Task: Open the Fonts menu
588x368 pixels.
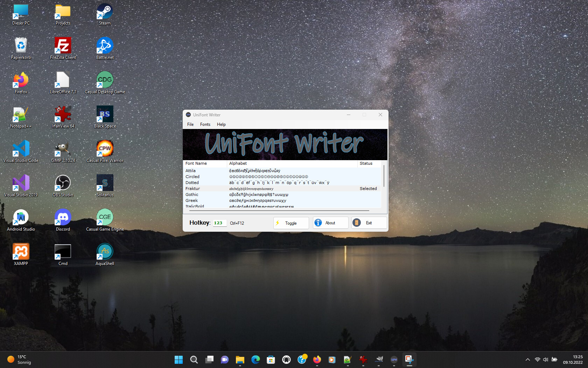Action: point(205,124)
